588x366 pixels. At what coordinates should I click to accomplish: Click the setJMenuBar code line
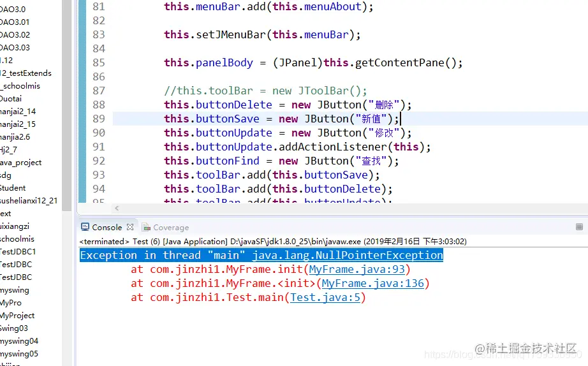261,34
